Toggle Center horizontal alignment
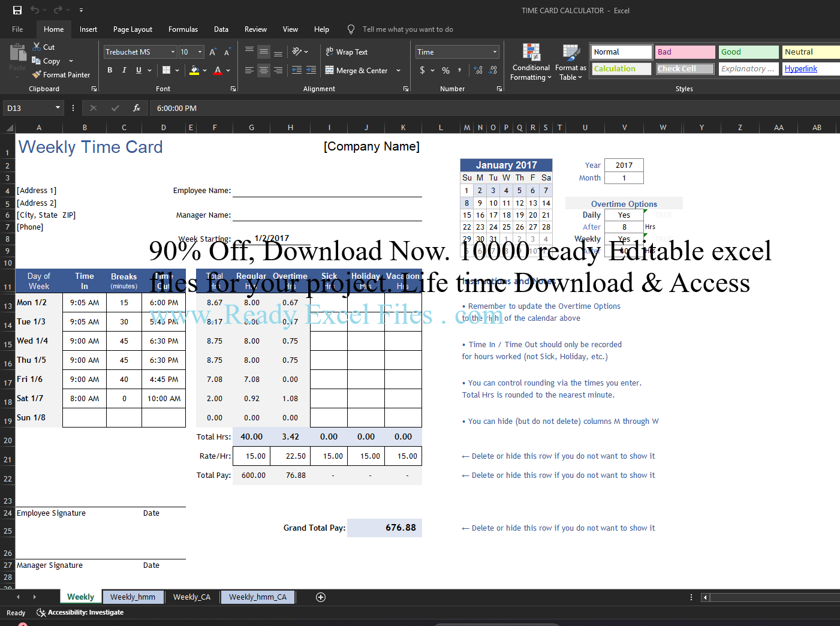 [x=264, y=70]
